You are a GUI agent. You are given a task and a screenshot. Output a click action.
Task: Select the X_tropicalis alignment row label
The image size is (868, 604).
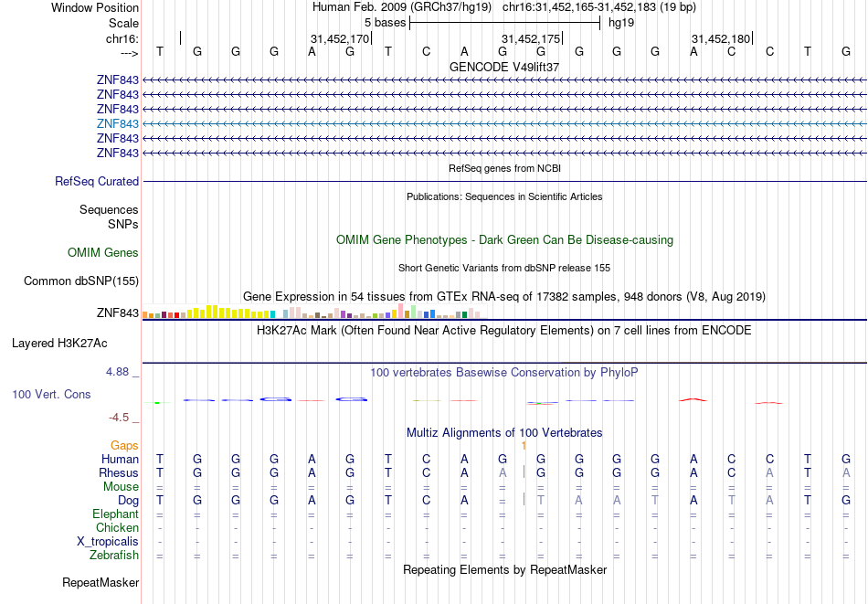pos(108,542)
